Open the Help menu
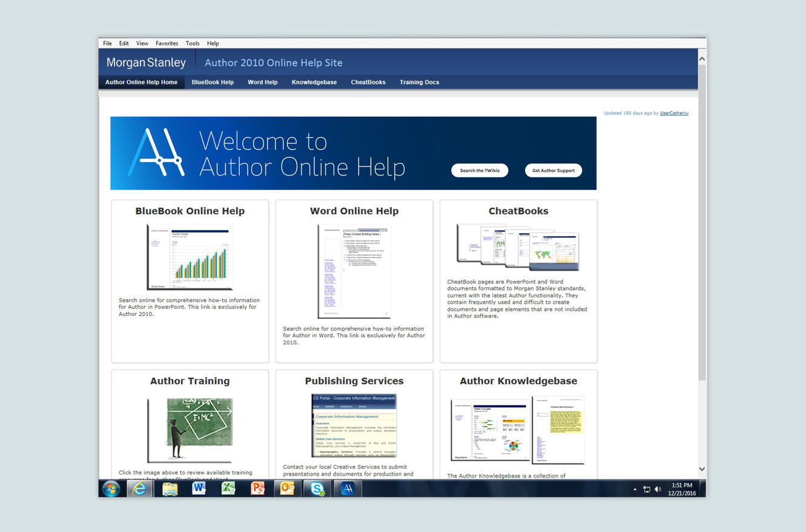The height and width of the screenshot is (532, 806). 213,44
